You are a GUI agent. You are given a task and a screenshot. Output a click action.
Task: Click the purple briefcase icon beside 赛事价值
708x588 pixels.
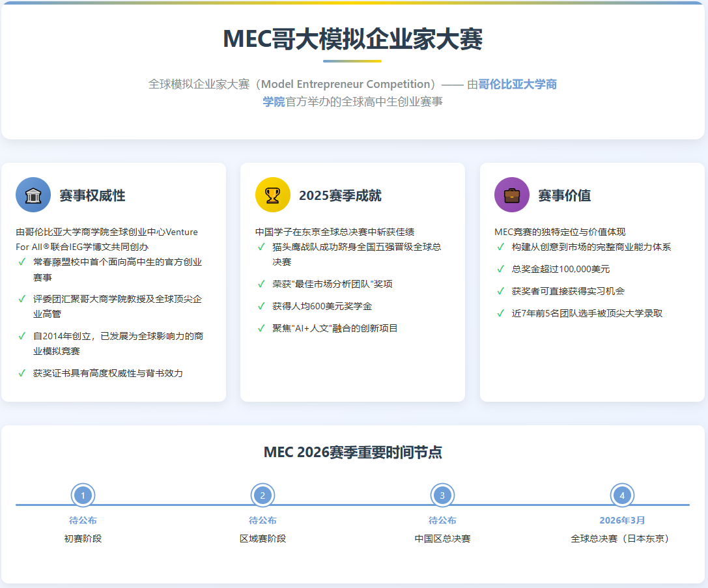coord(512,195)
